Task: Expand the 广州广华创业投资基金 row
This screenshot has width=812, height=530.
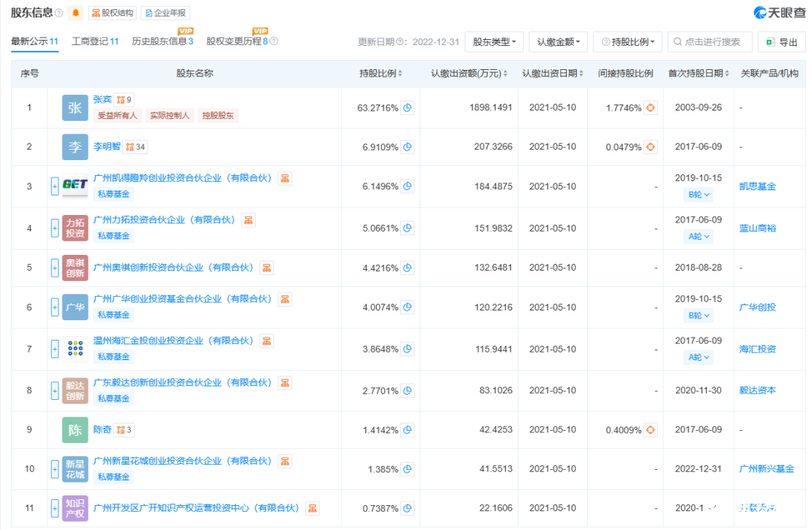Action: (x=55, y=307)
